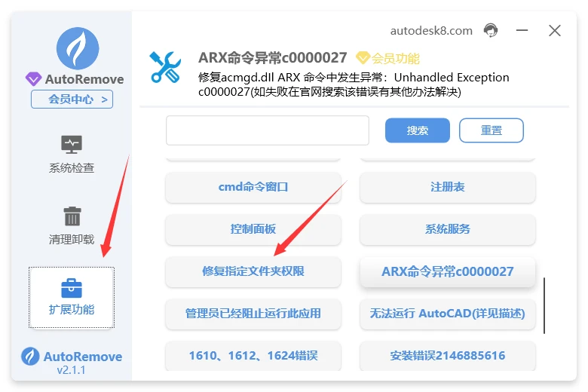Click the yellow diamond member feature badge

coord(363,58)
